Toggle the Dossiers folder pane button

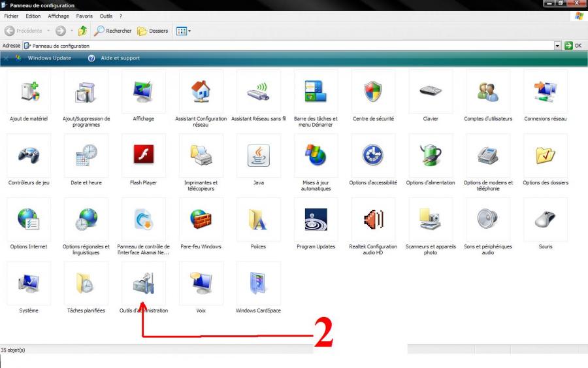[153, 31]
